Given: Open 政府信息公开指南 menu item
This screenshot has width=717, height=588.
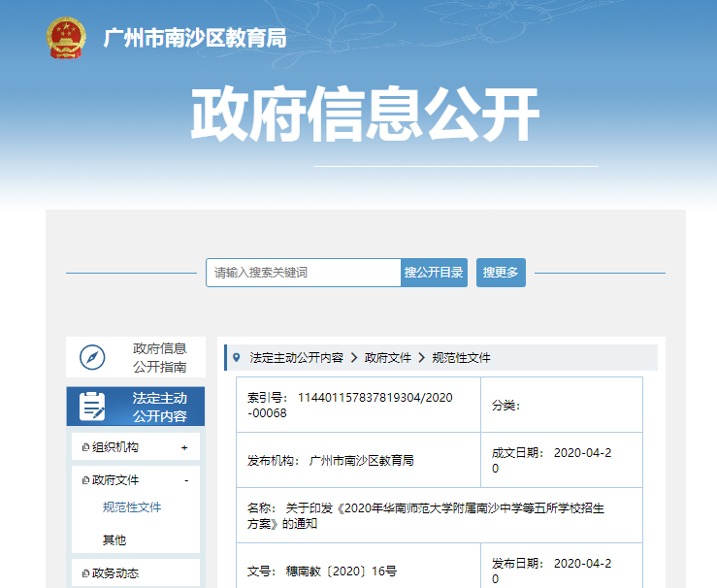Looking at the screenshot, I should point(159,357).
